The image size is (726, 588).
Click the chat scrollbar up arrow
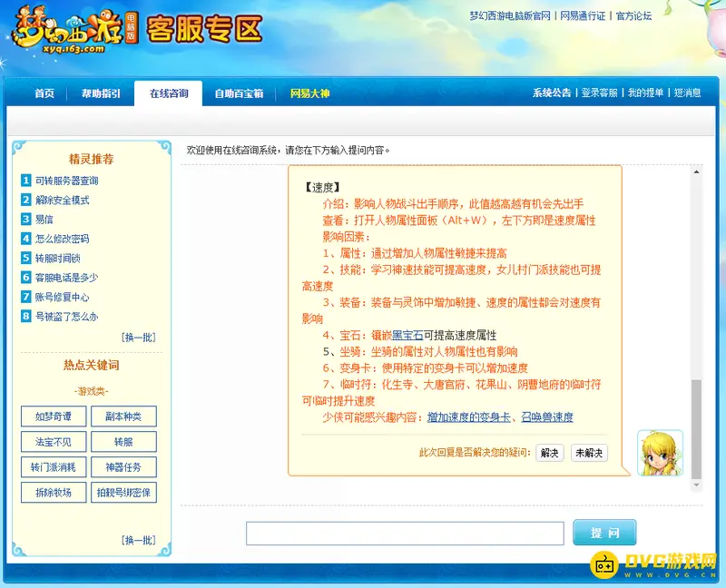[x=696, y=171]
